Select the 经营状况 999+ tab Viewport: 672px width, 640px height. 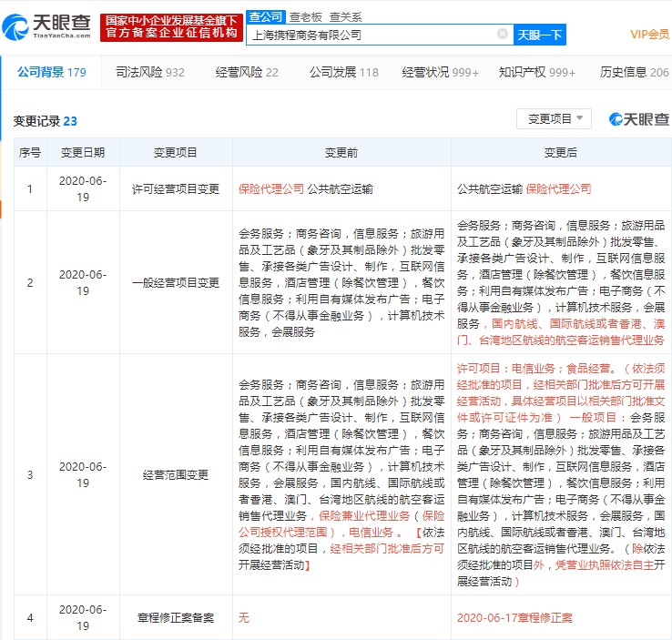pyautogui.click(x=440, y=72)
